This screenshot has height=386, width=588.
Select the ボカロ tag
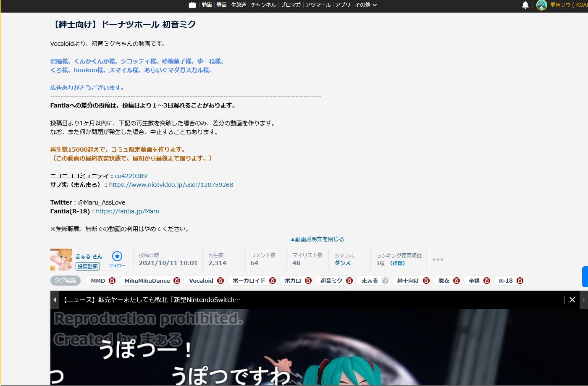click(x=293, y=281)
